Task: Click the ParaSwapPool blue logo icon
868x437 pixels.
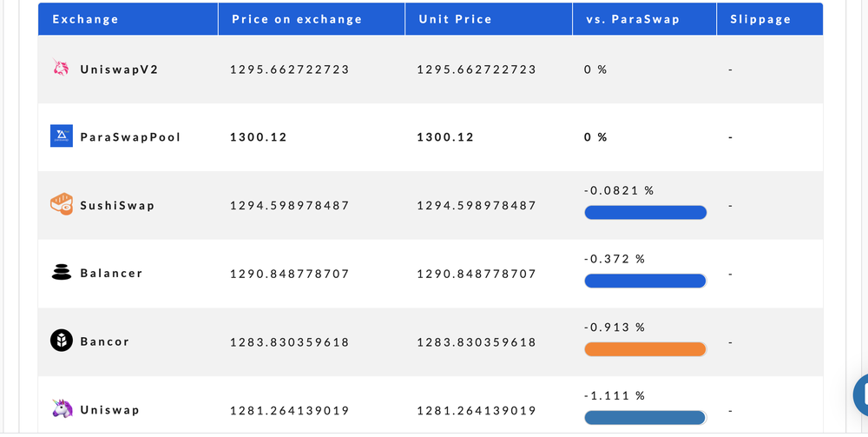Action: [62, 136]
